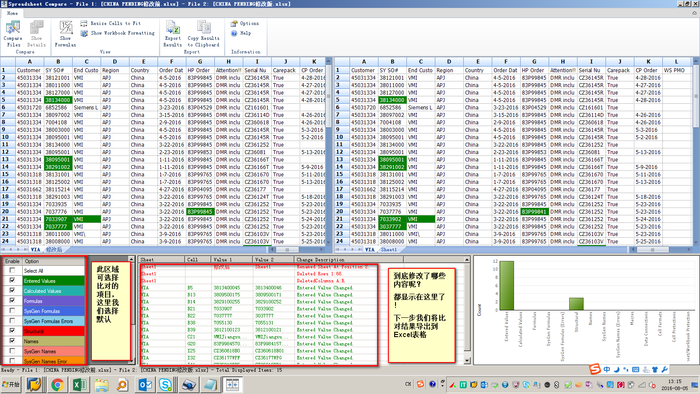Select highlighted cell 3037777 in right pane row 22
The height and width of the screenshot is (394, 700).
tap(392, 227)
